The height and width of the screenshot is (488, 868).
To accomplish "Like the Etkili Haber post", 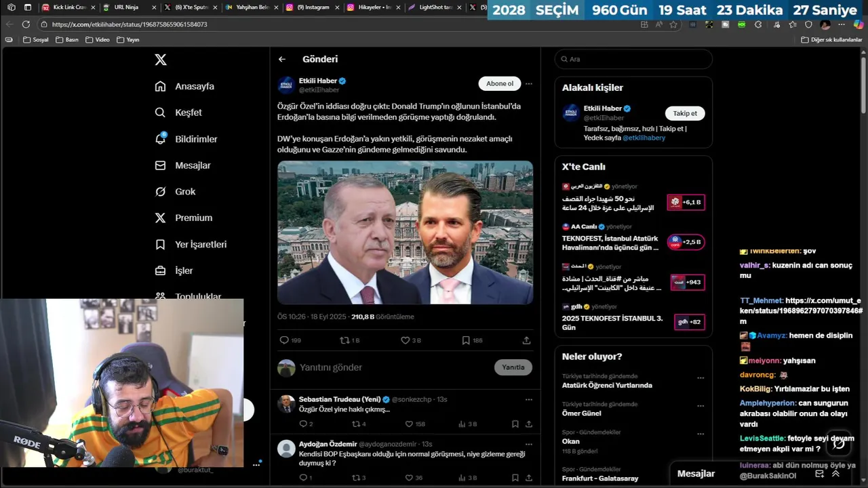I will [410, 340].
